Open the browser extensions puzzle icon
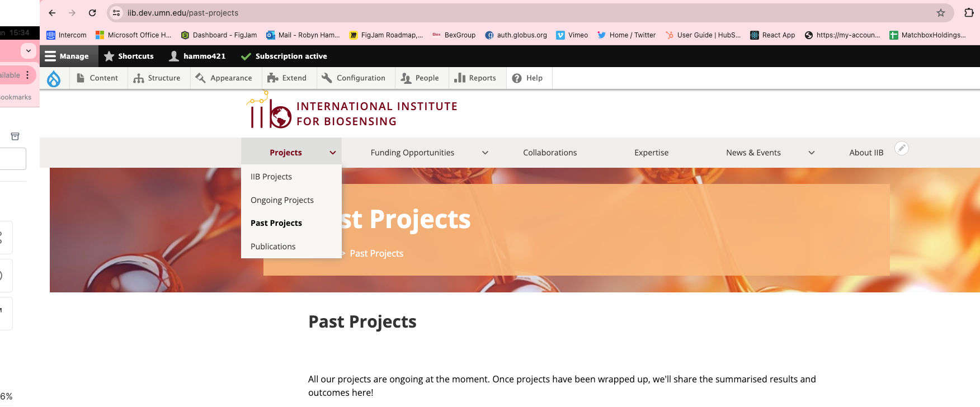 (969, 13)
